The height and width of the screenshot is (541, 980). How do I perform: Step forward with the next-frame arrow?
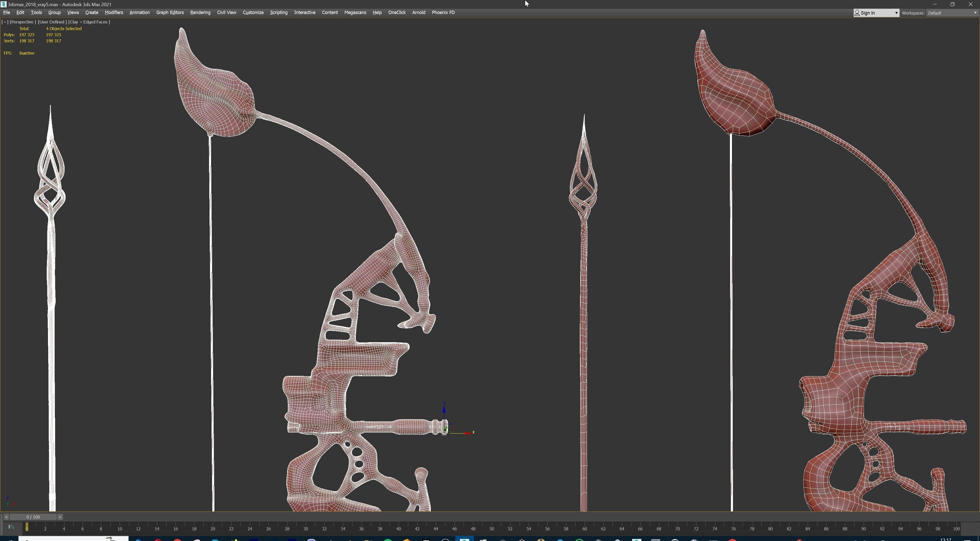point(60,517)
